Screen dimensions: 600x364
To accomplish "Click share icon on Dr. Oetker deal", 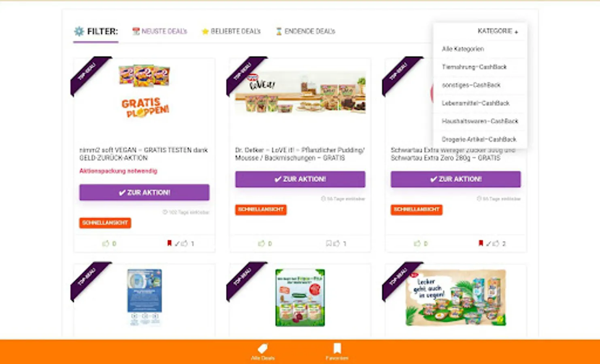I will pos(336,243).
